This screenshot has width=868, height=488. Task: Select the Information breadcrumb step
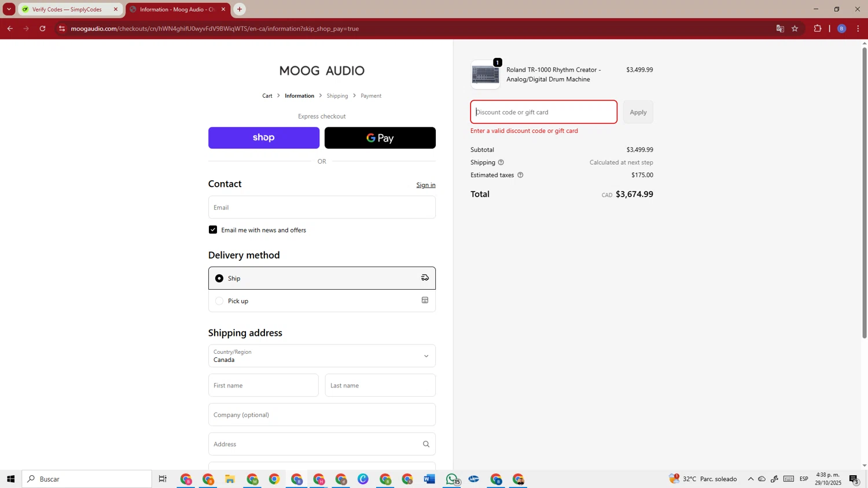point(299,96)
